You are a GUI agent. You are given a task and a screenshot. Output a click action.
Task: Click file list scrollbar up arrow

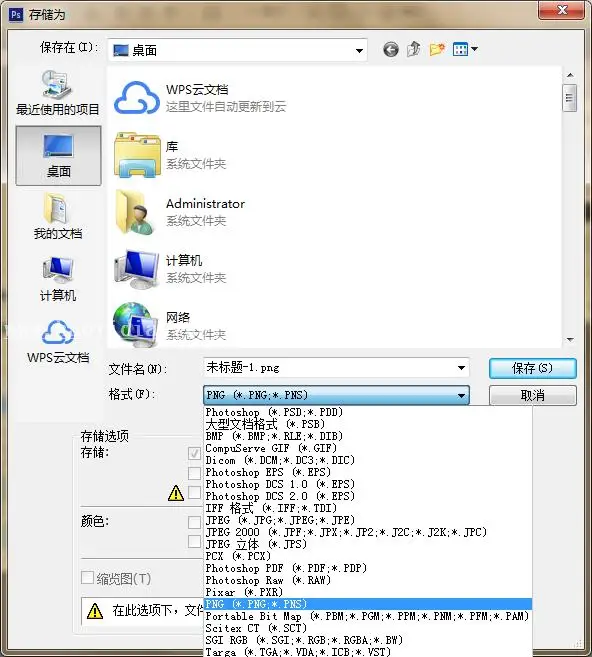(570, 75)
